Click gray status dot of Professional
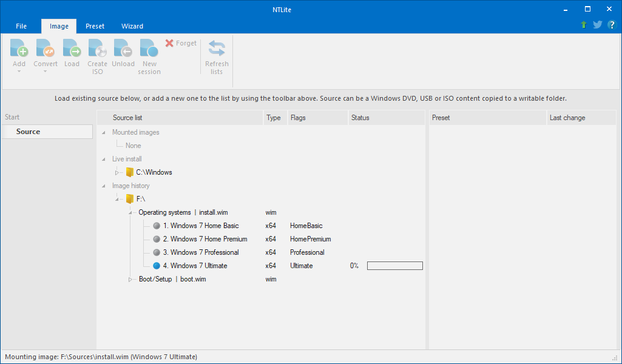 pos(157,252)
